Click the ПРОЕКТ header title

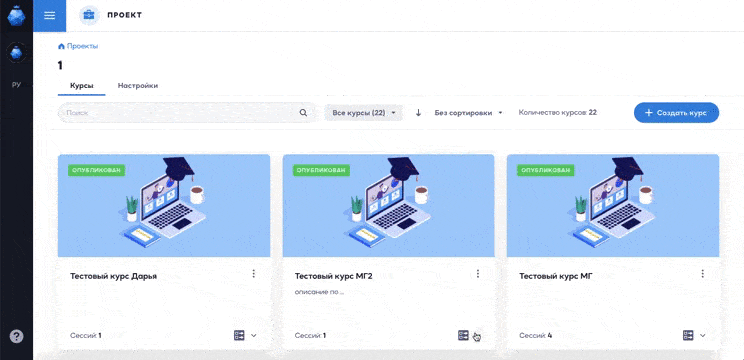coord(124,15)
